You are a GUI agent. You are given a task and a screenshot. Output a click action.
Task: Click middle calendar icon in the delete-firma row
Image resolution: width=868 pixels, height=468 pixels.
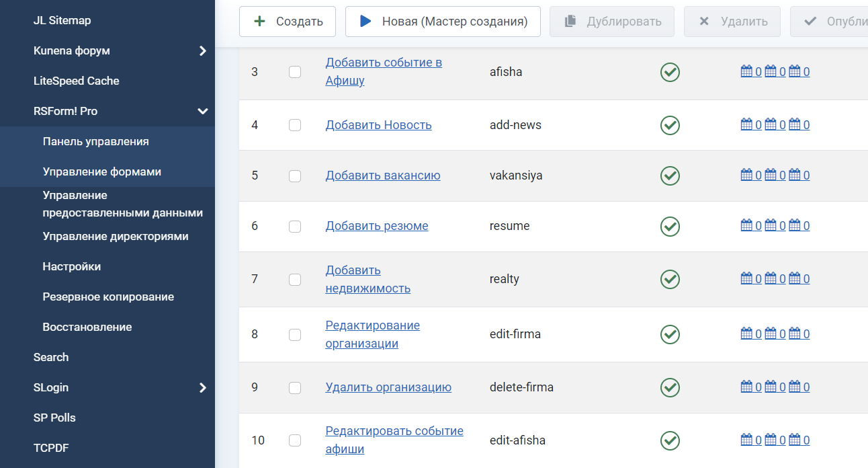(771, 387)
